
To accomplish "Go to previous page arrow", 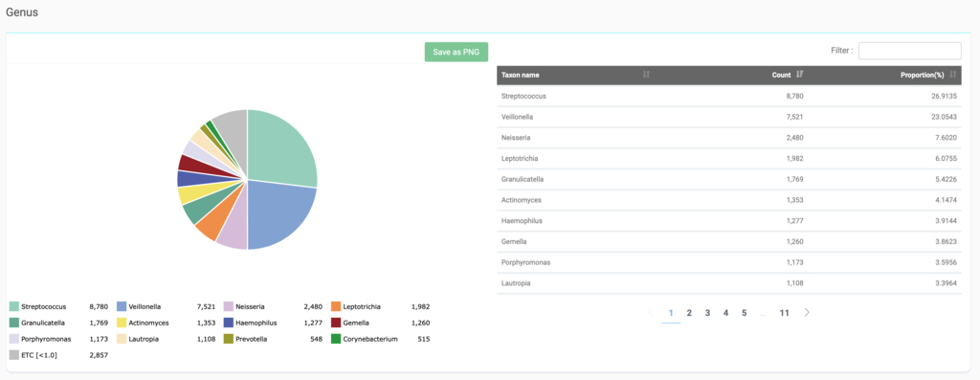I will tap(651, 312).
